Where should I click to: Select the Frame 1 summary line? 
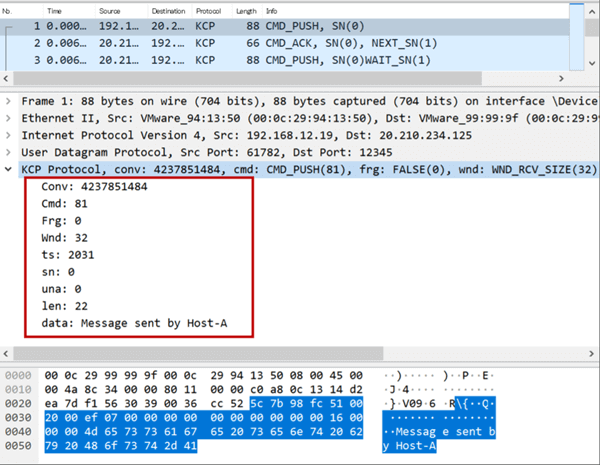[309, 101]
